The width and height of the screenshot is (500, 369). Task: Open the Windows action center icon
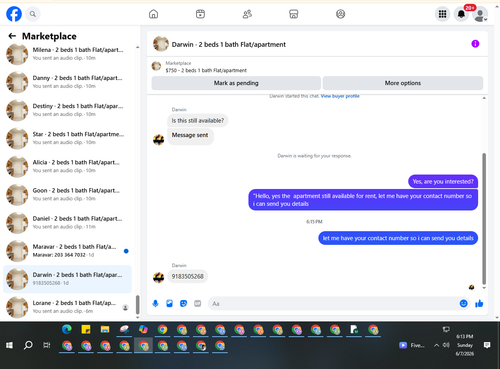point(487,345)
